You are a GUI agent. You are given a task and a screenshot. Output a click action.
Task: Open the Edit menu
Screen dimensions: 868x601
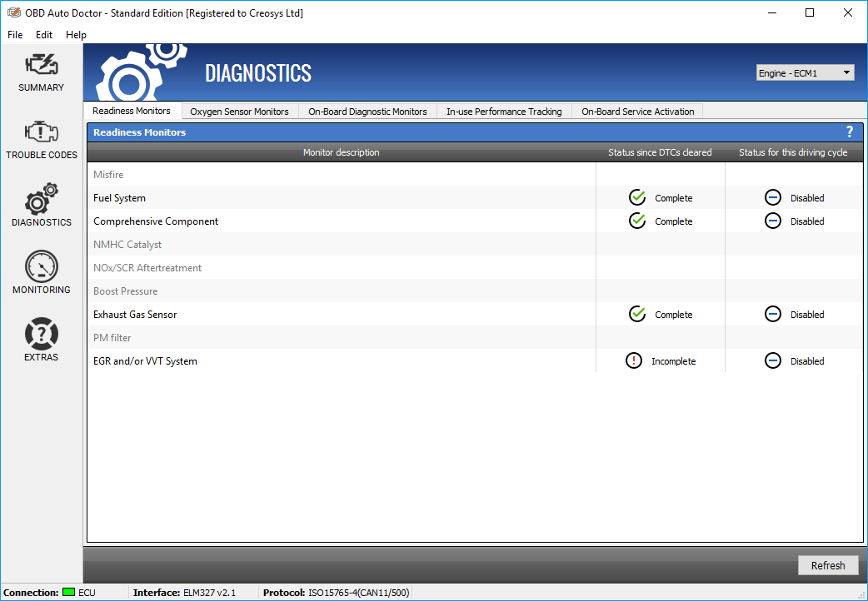[x=43, y=35]
